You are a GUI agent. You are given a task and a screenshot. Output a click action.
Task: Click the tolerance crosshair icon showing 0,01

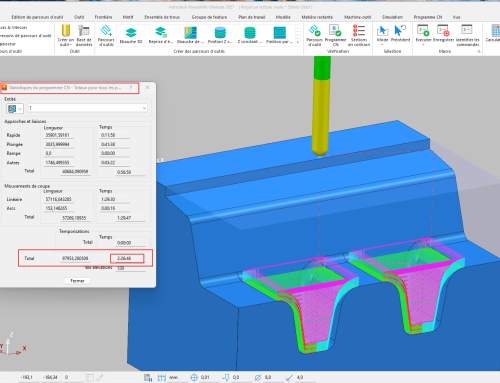(194, 377)
